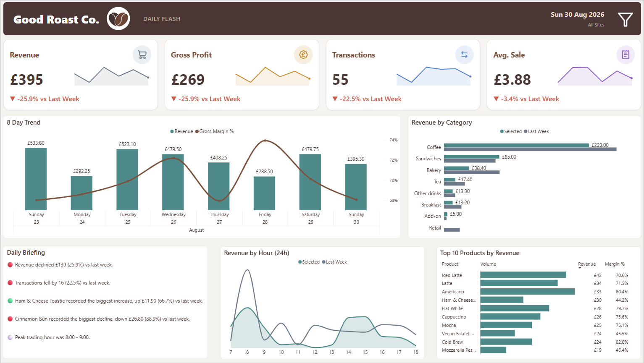The image size is (644, 363).
Task: Click the purple dot beside Peak trading hour
Action: (10, 337)
